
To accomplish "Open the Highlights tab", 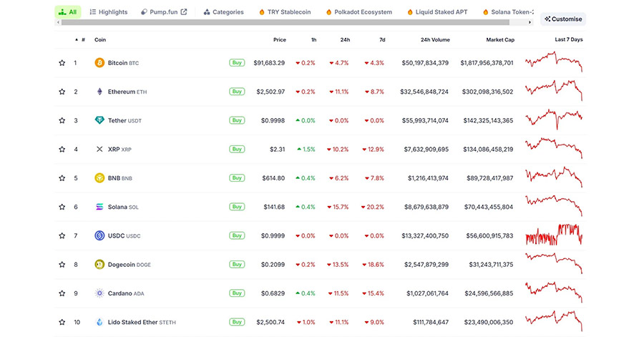I will (109, 12).
